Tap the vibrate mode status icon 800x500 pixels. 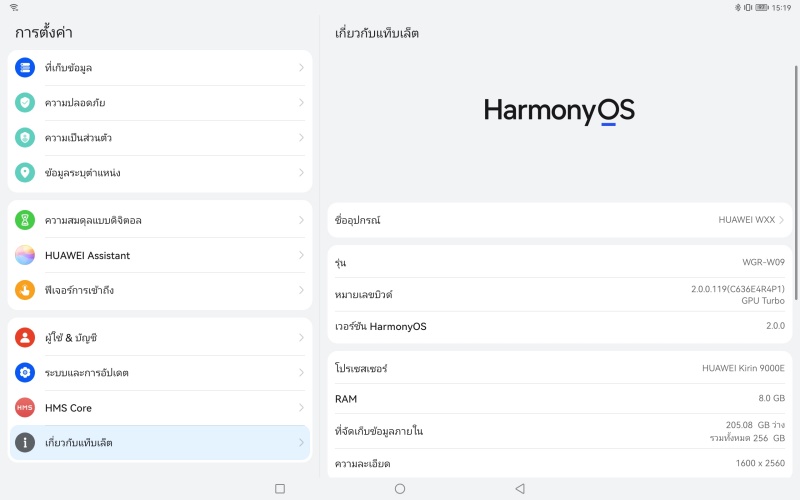(747, 7)
